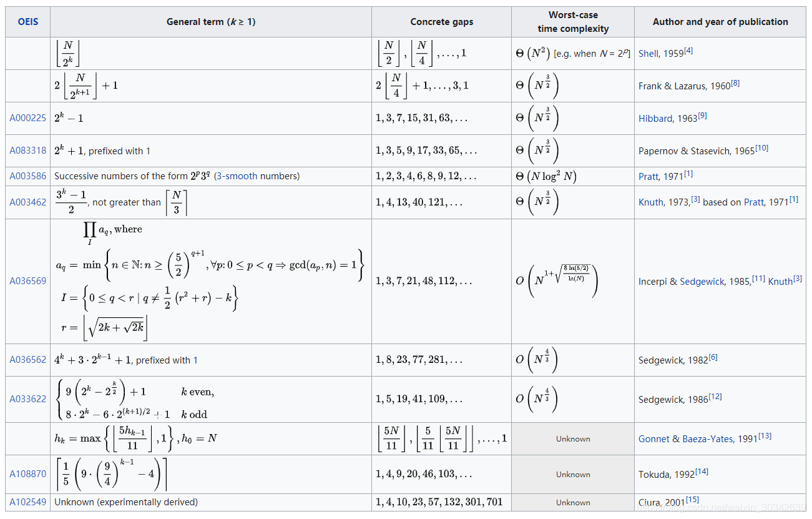Open OEIS sequence A003462
Screen dimensions: 812x519
coord(28,202)
